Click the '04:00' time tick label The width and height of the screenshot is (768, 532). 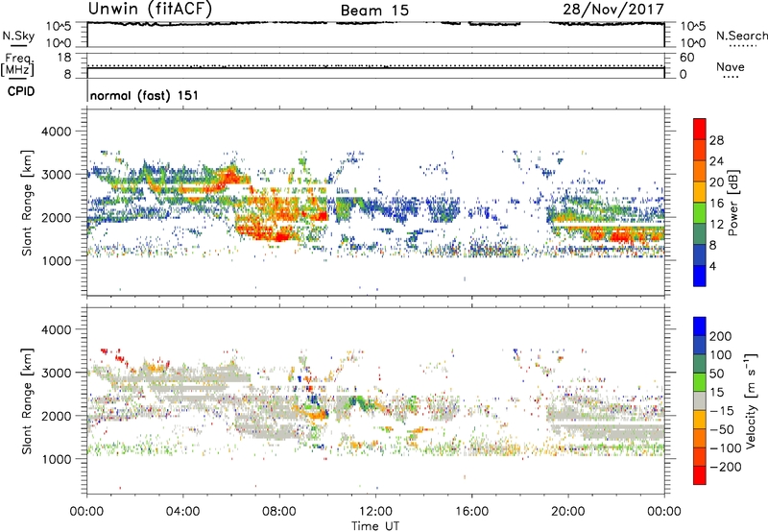(x=182, y=512)
